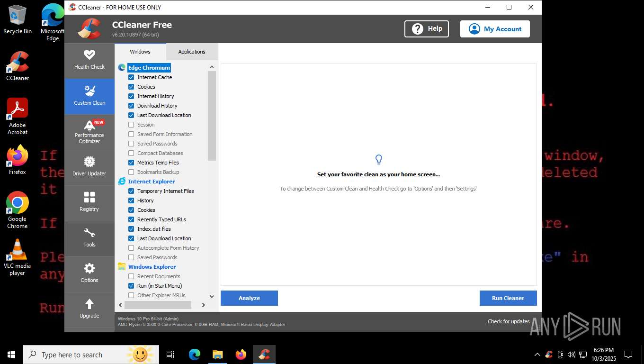
Task: Click the vertical list scrollbar thumb
Action: click(212, 116)
